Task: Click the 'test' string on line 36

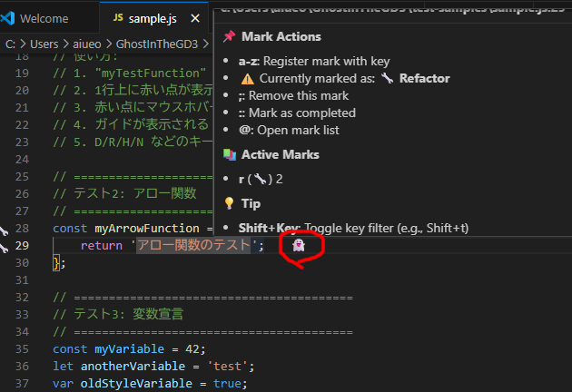Action: 227,366
